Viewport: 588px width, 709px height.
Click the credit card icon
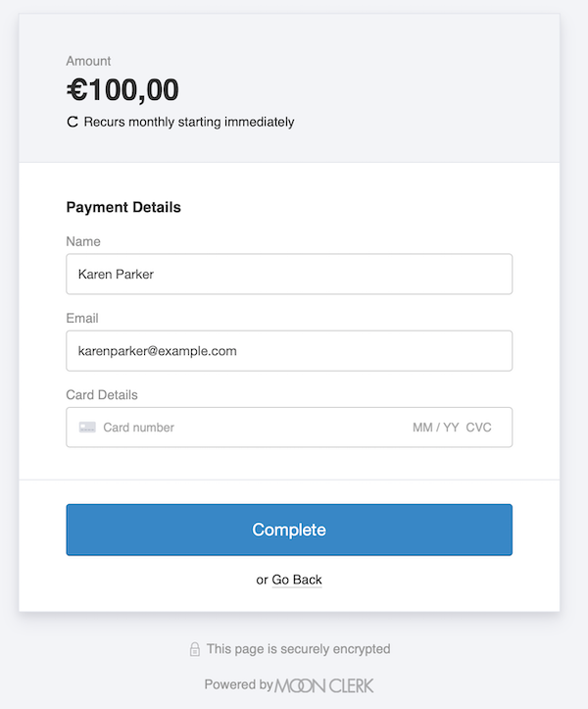[x=87, y=428]
